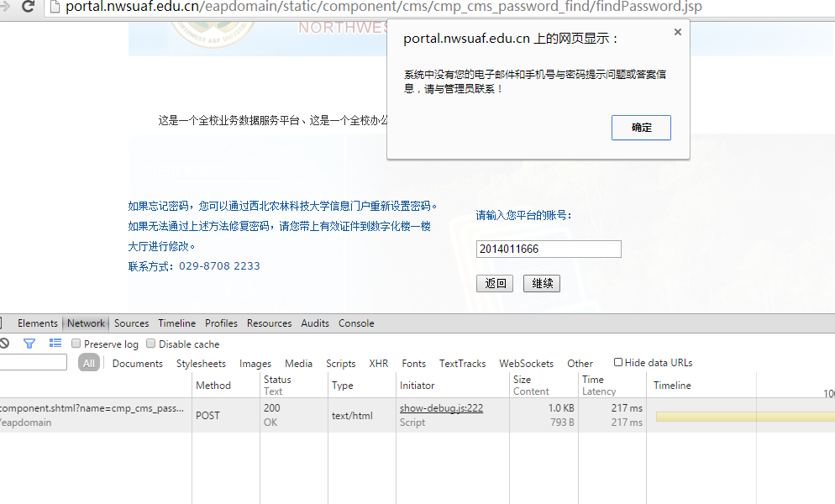835x504 pixels.
Task: Filter requests by Media
Action: (298, 364)
